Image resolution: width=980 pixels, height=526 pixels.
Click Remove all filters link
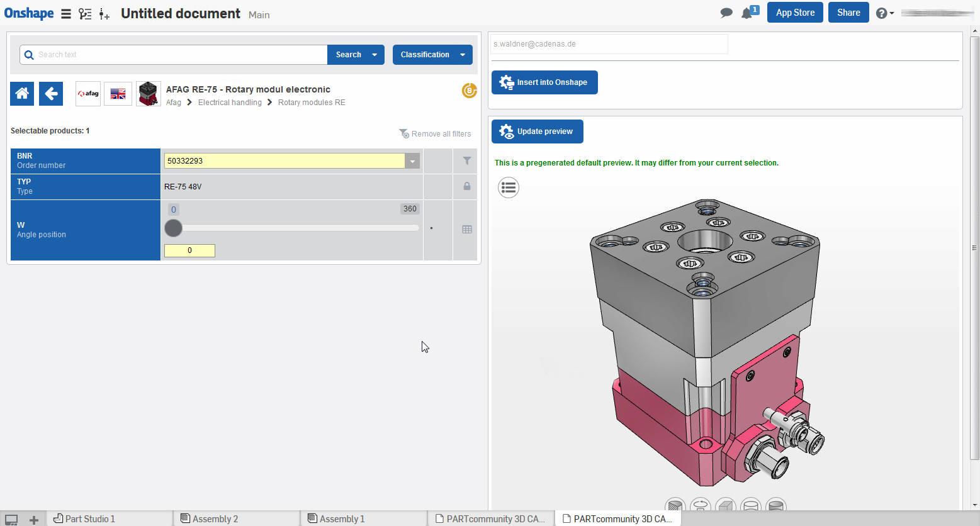(435, 134)
